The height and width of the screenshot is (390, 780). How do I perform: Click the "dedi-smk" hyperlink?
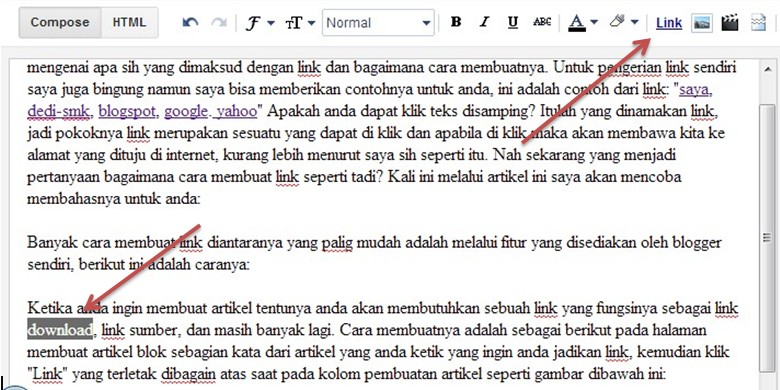60,111
